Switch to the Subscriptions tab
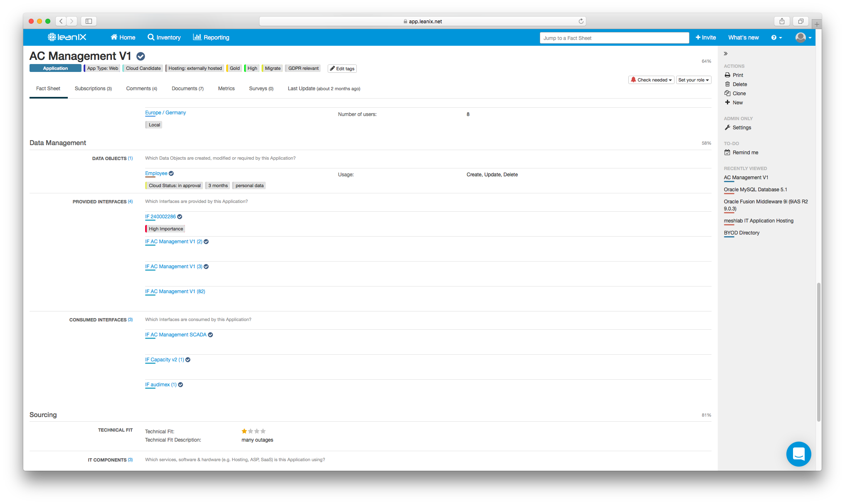This screenshot has height=504, width=845. [93, 89]
